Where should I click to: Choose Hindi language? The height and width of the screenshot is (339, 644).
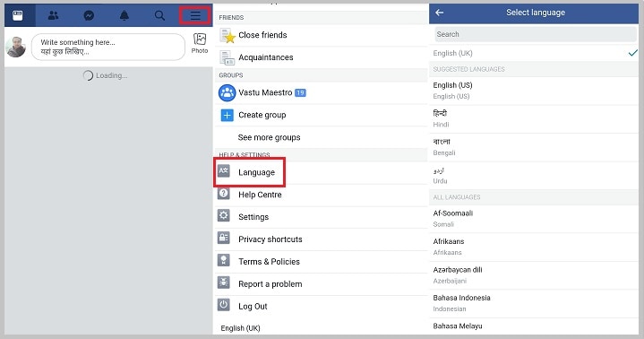534,119
